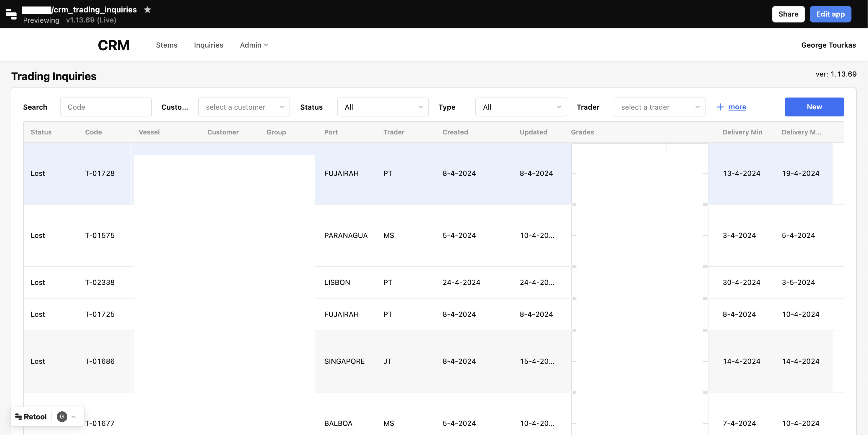Sort by Code column header
The height and width of the screenshot is (435, 868).
click(x=93, y=132)
